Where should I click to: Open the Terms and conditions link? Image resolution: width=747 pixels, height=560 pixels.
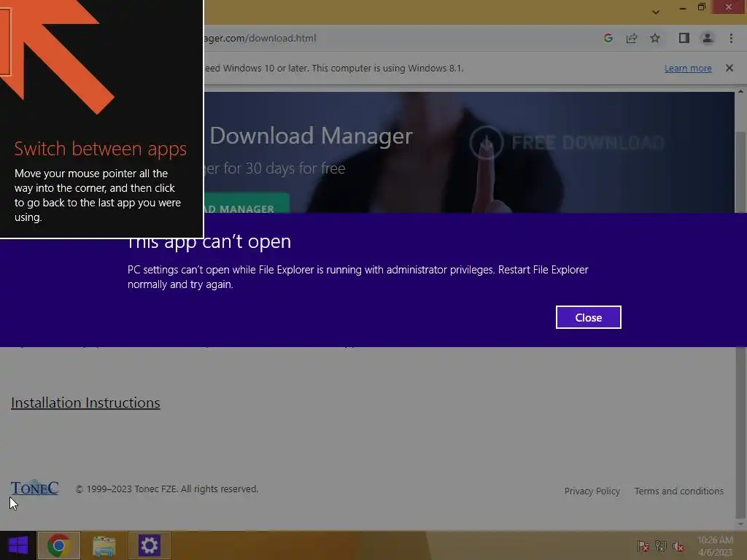coord(679,491)
